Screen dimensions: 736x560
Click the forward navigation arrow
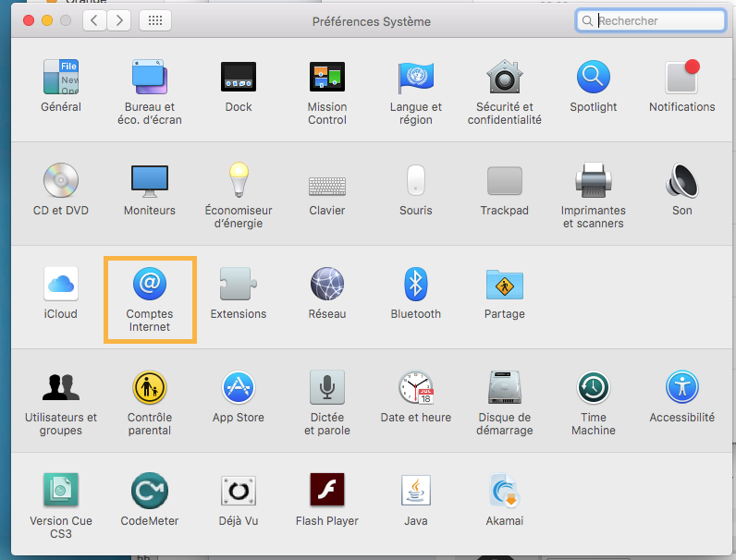(119, 20)
